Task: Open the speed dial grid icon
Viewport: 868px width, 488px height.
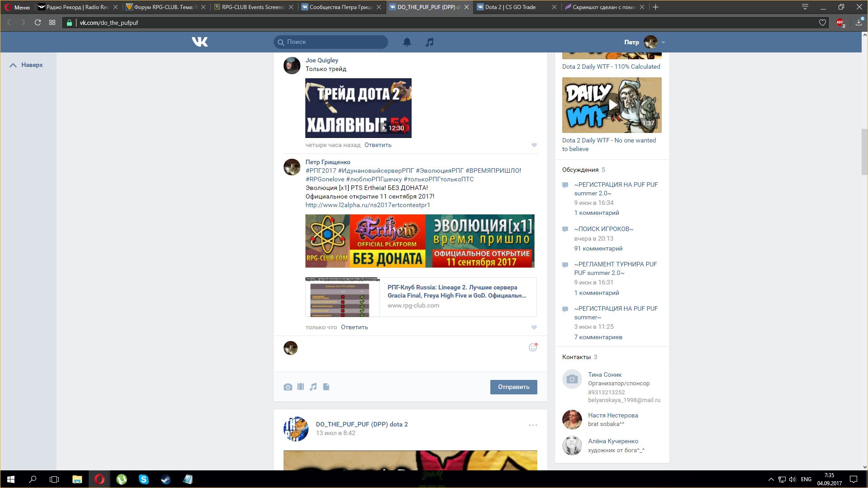Action: point(52,23)
